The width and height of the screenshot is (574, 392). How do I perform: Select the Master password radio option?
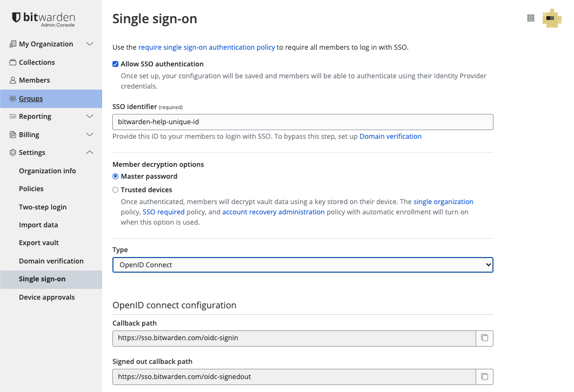115,176
